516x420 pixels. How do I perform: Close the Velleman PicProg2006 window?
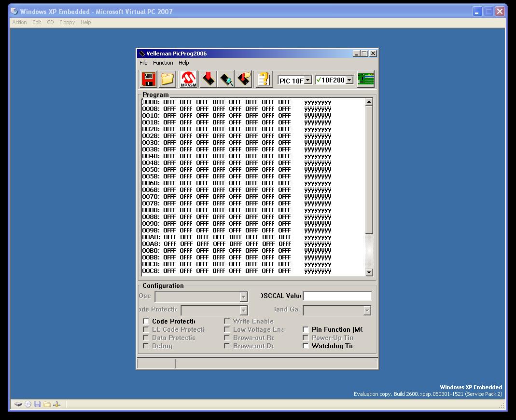[x=373, y=54]
